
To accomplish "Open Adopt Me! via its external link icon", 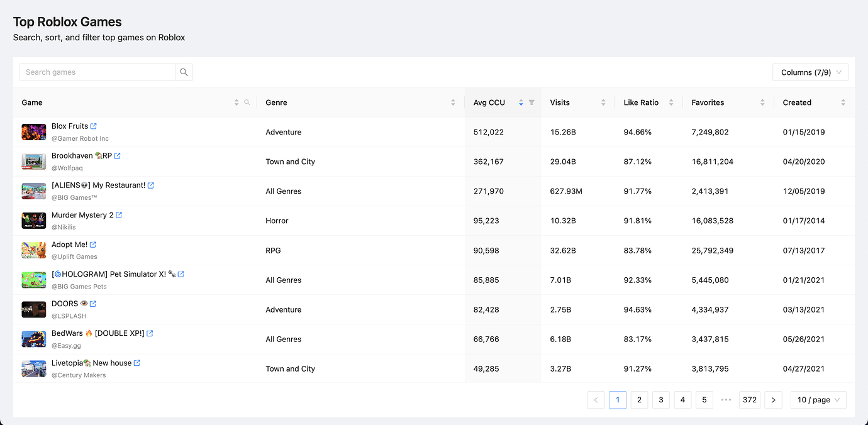I will [92, 244].
